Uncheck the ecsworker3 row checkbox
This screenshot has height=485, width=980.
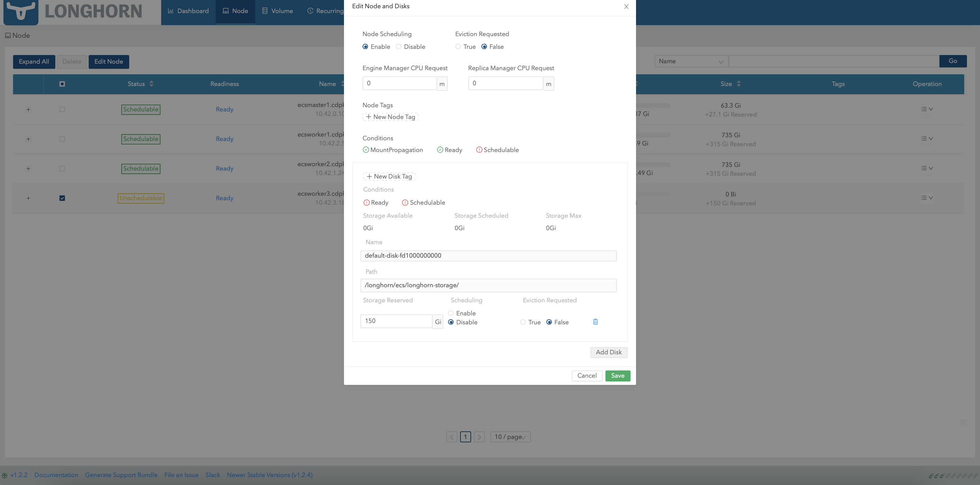[x=62, y=198]
